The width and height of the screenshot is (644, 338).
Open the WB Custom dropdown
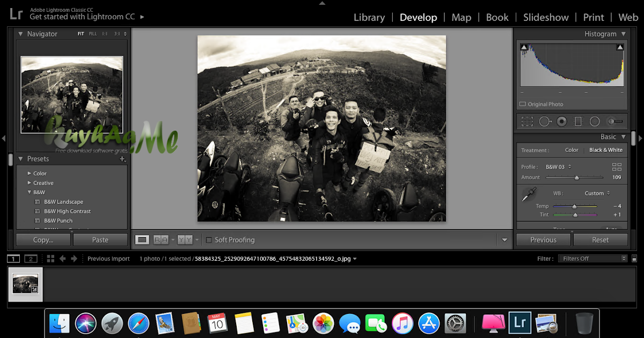click(597, 193)
